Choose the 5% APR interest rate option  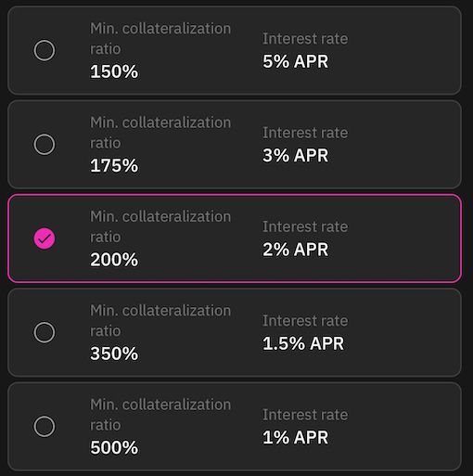pos(295,61)
